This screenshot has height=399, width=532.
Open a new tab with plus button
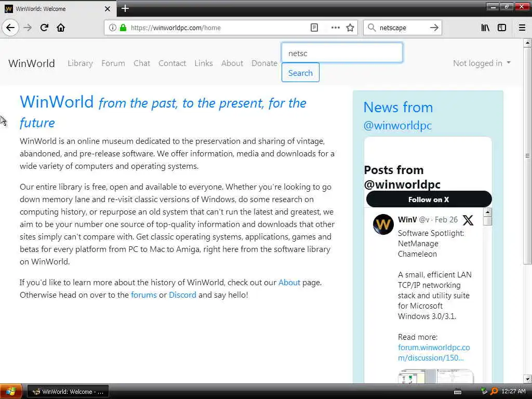pyautogui.click(x=125, y=8)
